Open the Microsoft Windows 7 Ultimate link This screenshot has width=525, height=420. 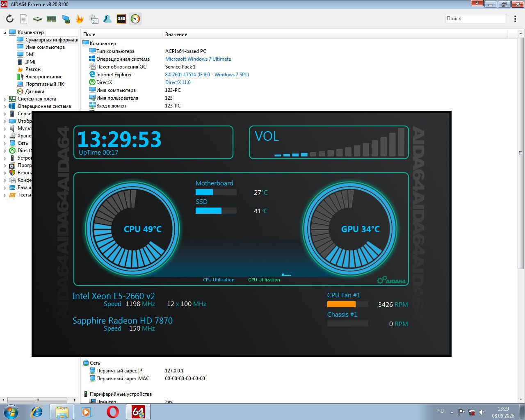[x=198, y=59]
